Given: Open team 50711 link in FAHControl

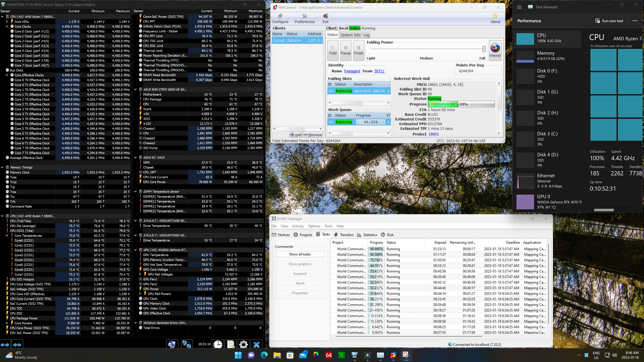Looking at the screenshot, I should (x=379, y=71).
